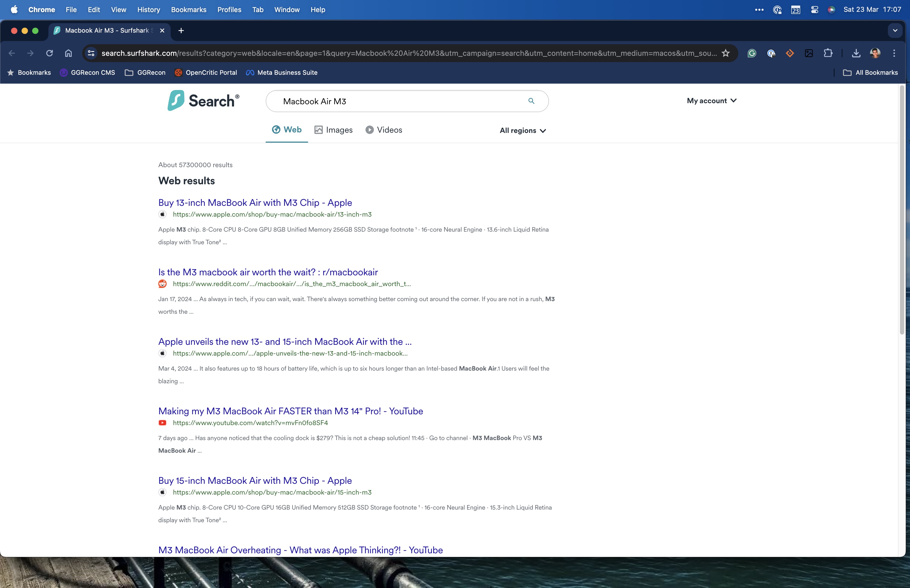Open the Chrome Extensions puzzle menu

coord(828,53)
